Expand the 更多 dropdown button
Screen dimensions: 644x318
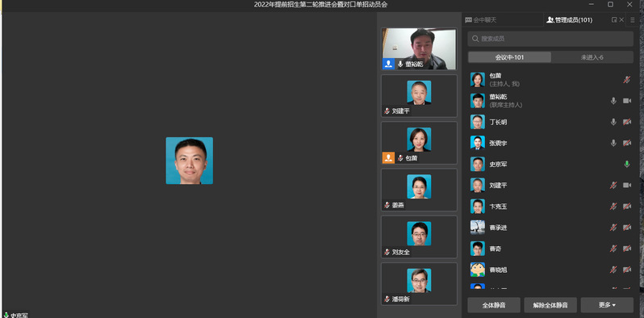pos(607,305)
